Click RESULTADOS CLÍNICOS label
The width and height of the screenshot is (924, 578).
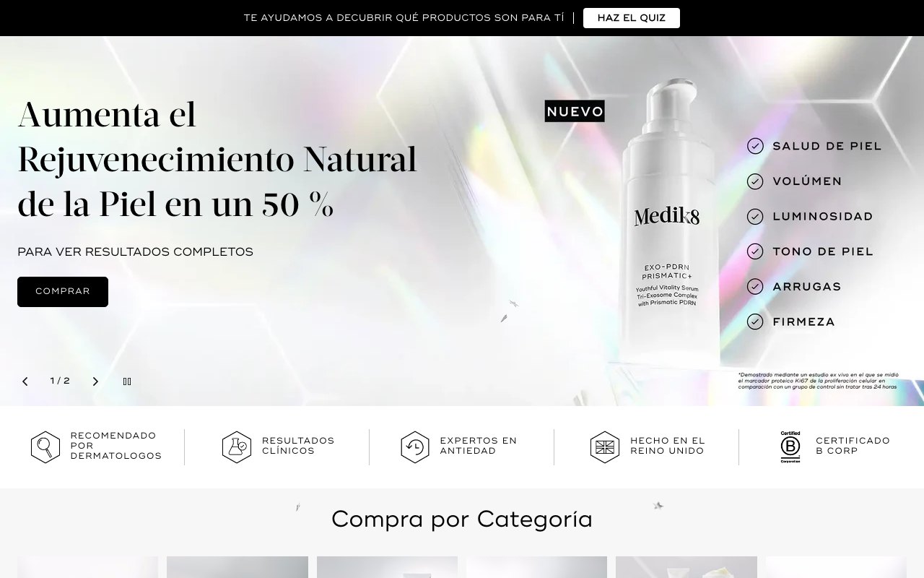click(x=298, y=446)
